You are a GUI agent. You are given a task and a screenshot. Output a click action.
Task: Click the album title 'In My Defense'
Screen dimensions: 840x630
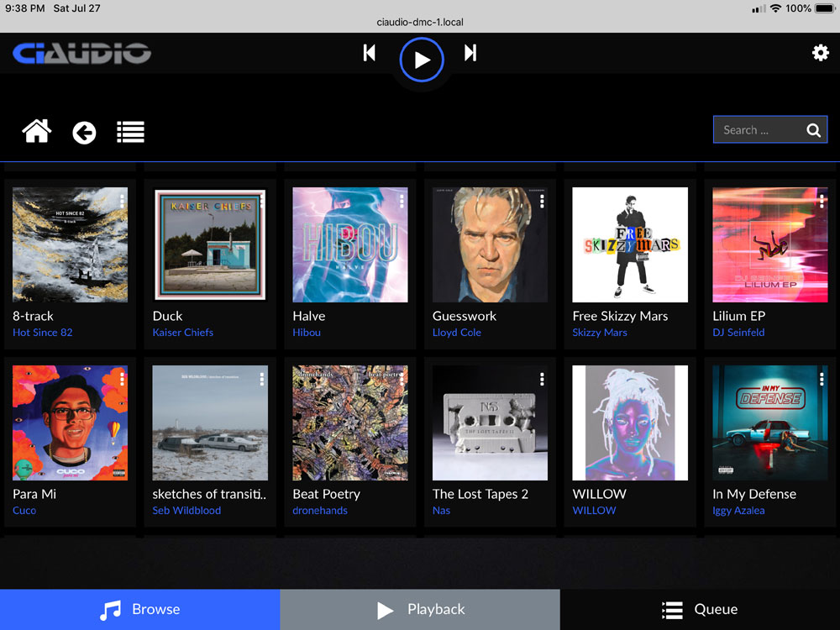(x=754, y=494)
